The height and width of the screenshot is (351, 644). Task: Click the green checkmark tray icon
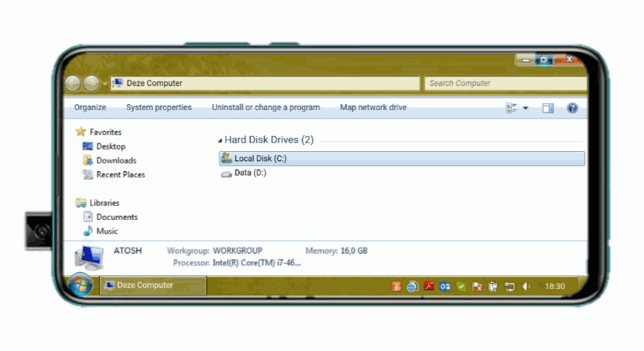pyautogui.click(x=462, y=286)
